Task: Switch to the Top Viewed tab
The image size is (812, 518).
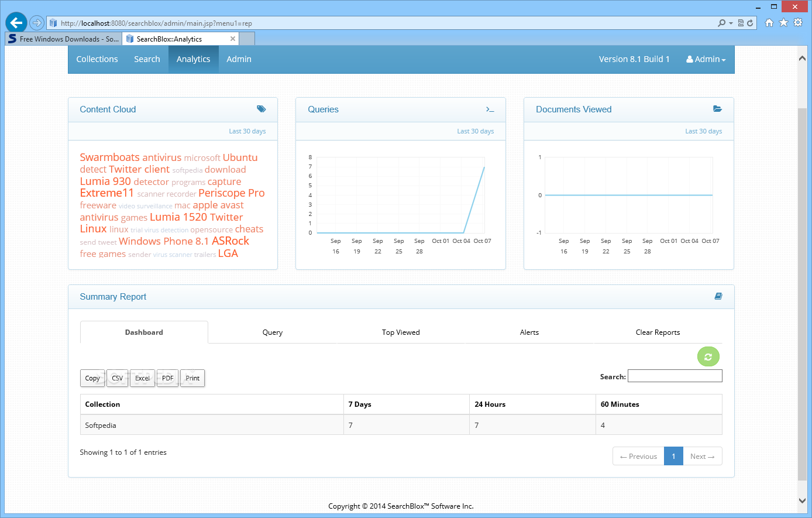Action: 401,332
